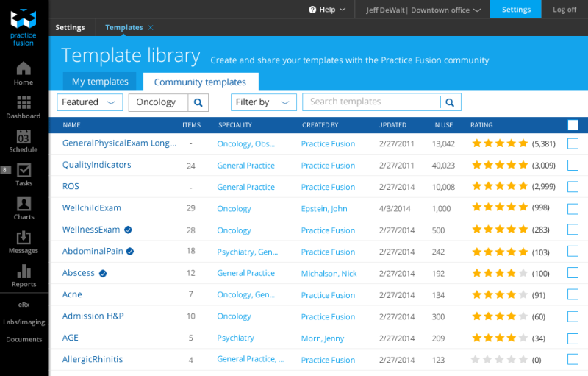Check the WellnessExam row checkbox

pyautogui.click(x=573, y=230)
